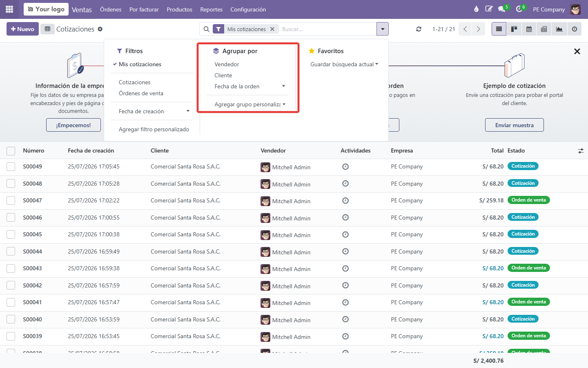Open record S00042 number cell
Screen dimensions: 588x368
point(33,285)
